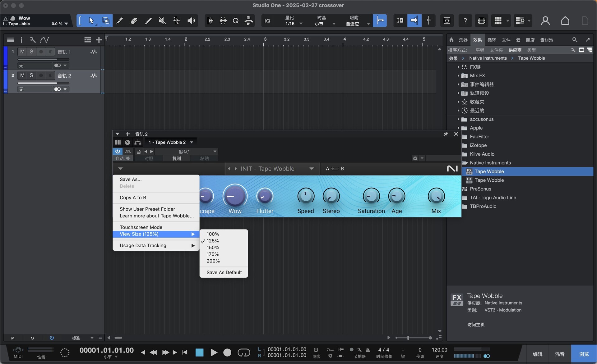Click the Quantize Q icon
The height and width of the screenshot is (364, 597).
click(x=236, y=21)
